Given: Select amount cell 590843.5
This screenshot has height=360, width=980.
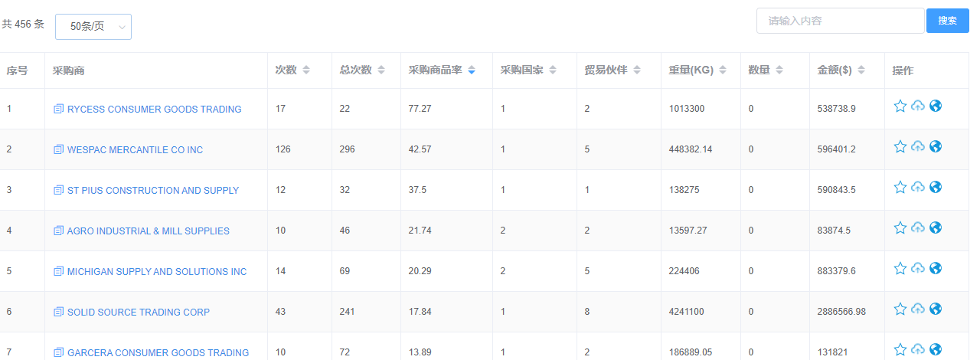Looking at the screenshot, I should click(837, 190).
